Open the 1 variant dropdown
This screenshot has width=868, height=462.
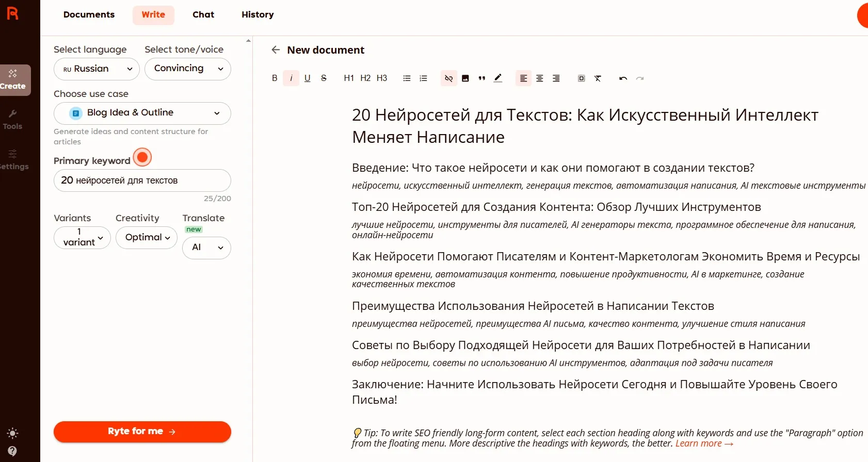click(82, 238)
